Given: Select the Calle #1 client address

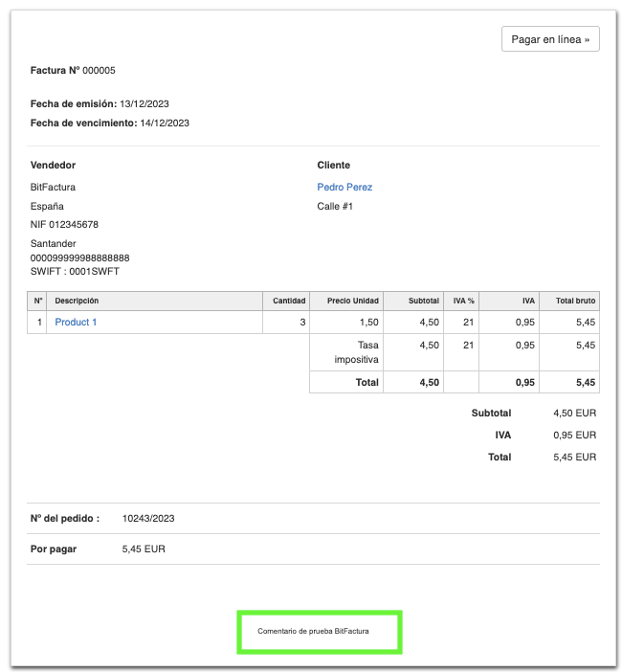Looking at the screenshot, I should [335, 207].
